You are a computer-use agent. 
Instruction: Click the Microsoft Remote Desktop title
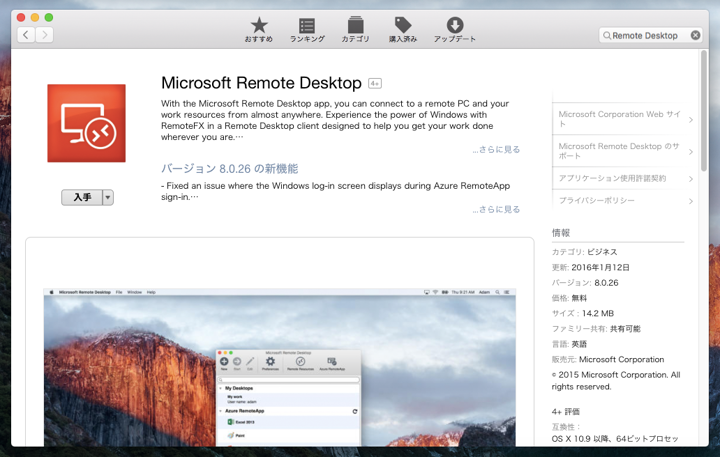coord(261,83)
